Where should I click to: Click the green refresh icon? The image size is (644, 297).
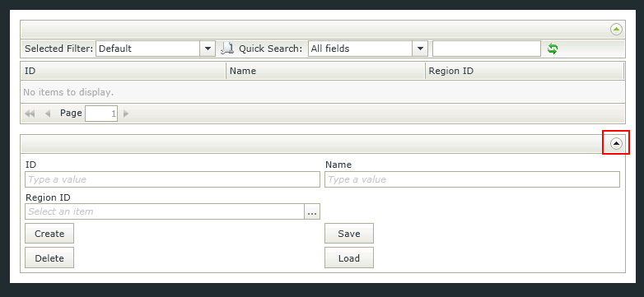(x=553, y=49)
